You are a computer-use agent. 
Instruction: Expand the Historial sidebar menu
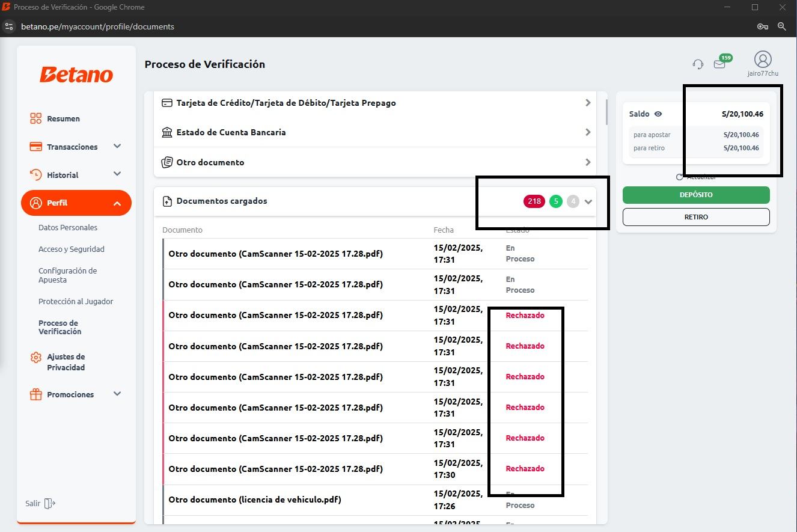point(117,175)
